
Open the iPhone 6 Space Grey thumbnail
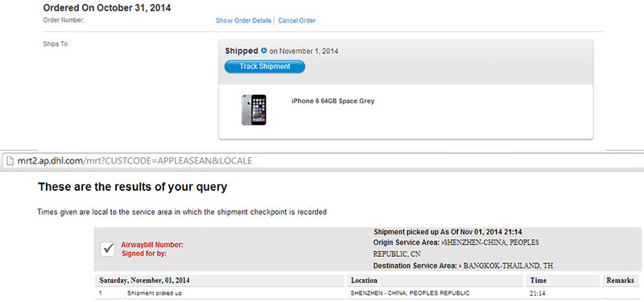click(254, 110)
